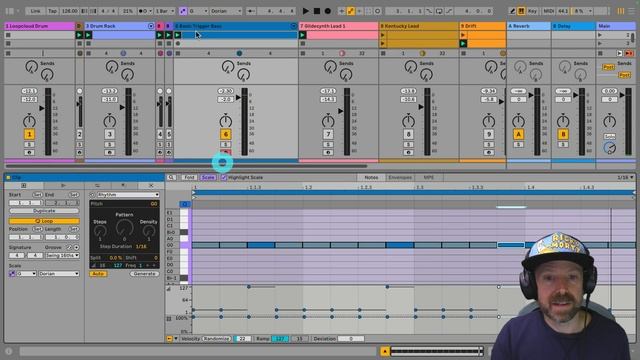
Task: Open the scale root note dropdown in top bar
Action: tap(198, 11)
